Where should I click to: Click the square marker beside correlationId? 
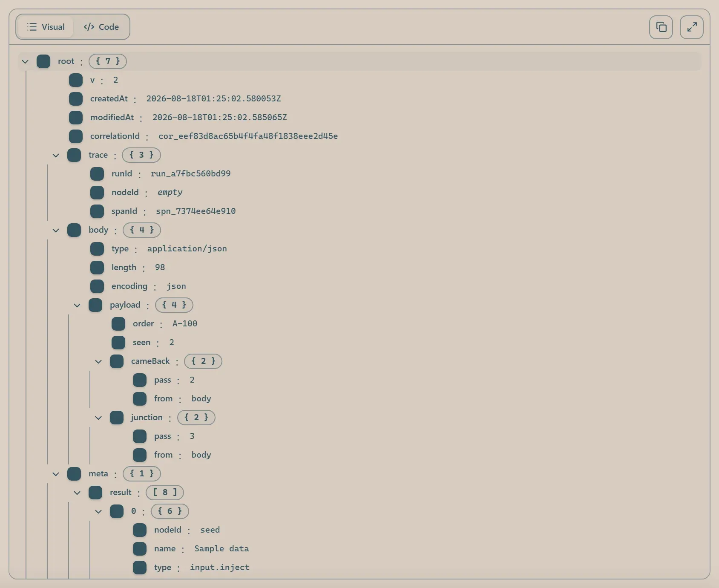pyautogui.click(x=76, y=136)
